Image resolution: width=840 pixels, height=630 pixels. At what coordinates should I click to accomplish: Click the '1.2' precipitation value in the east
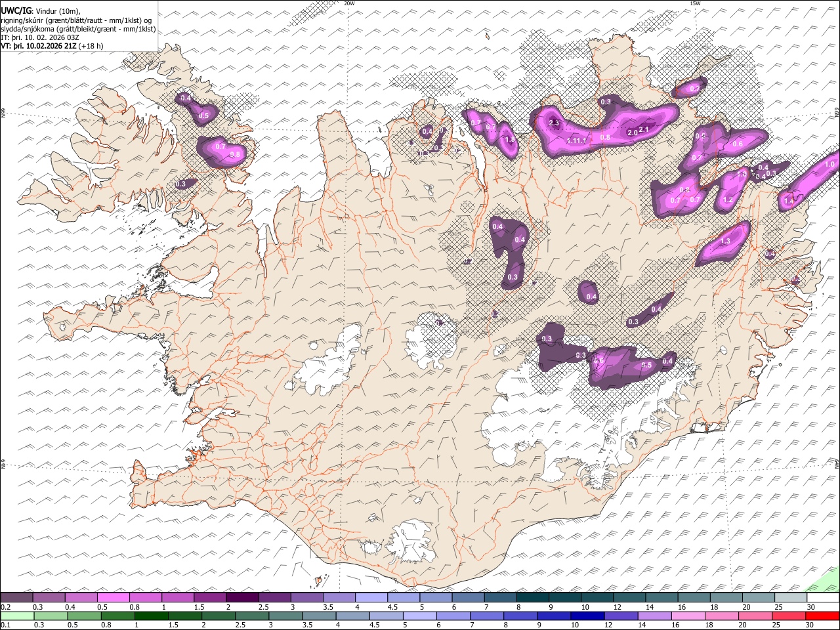coord(728,200)
